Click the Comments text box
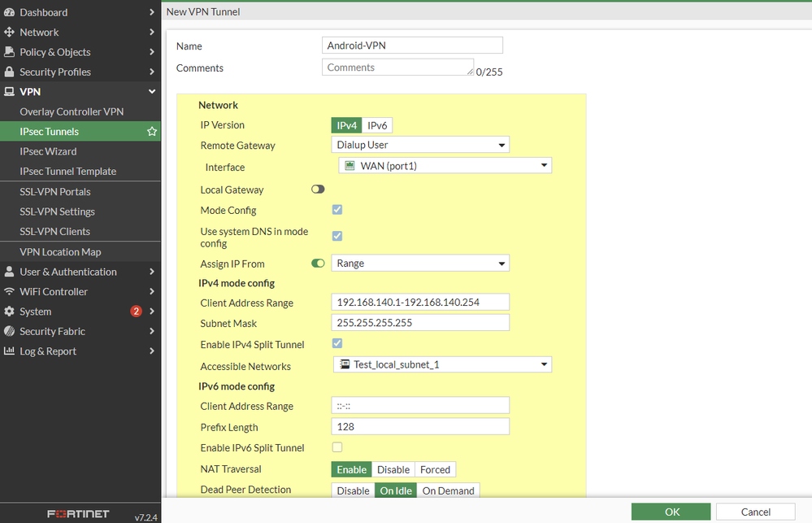812x523 pixels. (397, 67)
